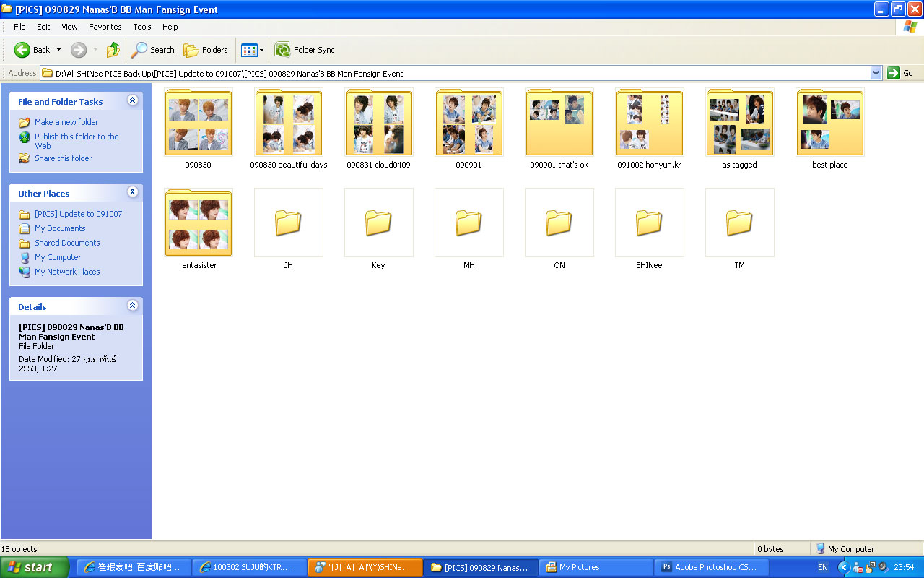Open the Favorites menu
The width and height of the screenshot is (924, 578).
tap(105, 27)
